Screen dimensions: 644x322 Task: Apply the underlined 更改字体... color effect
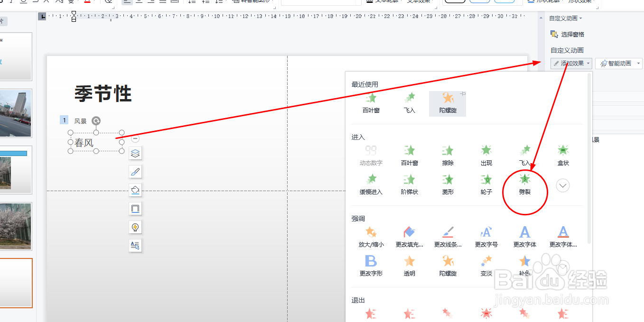563,237
